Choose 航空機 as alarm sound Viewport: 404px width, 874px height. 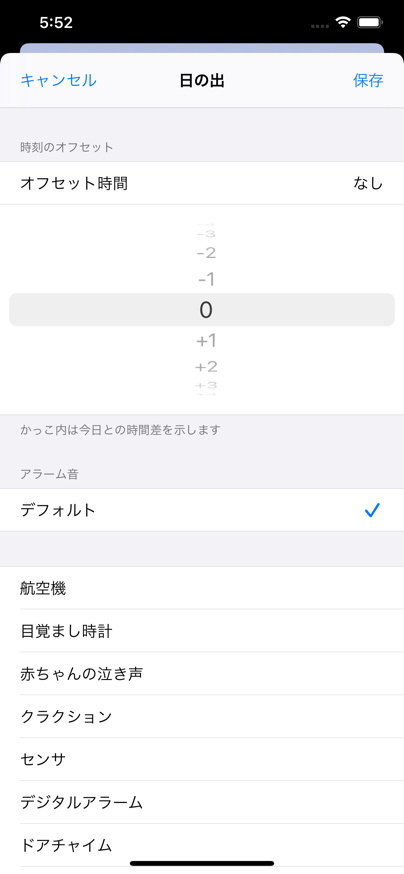[202, 588]
